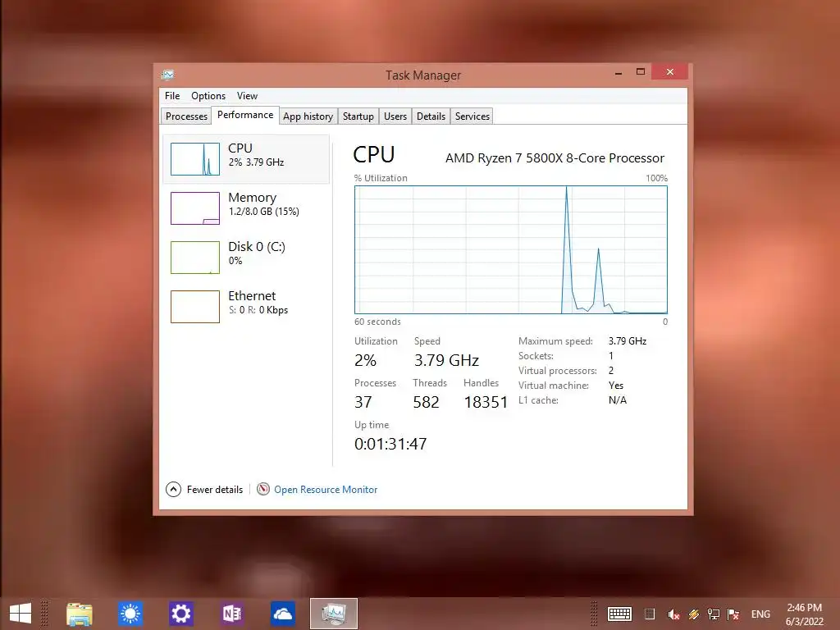Click the processes count 37

(363, 402)
